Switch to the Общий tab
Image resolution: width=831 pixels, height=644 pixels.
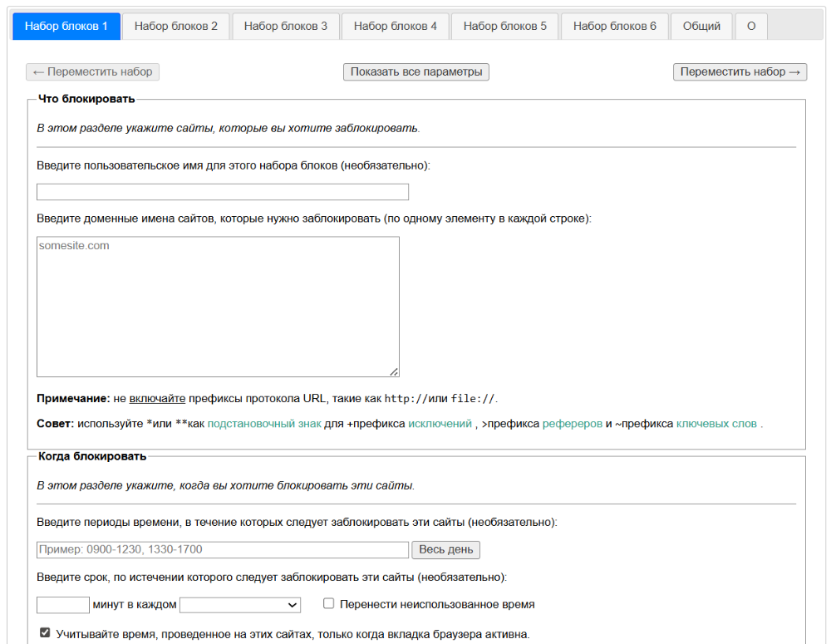coord(701,26)
